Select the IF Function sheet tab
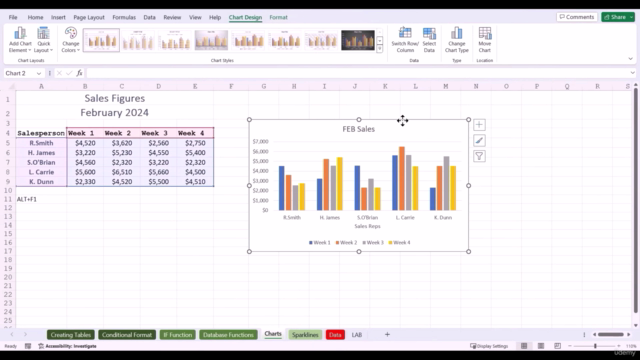 (178, 335)
